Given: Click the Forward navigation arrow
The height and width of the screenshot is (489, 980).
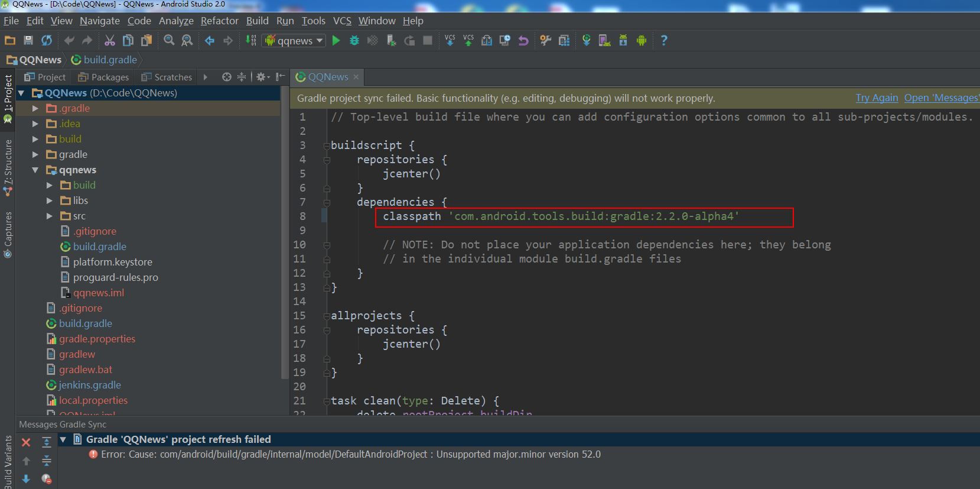Looking at the screenshot, I should click(x=228, y=40).
